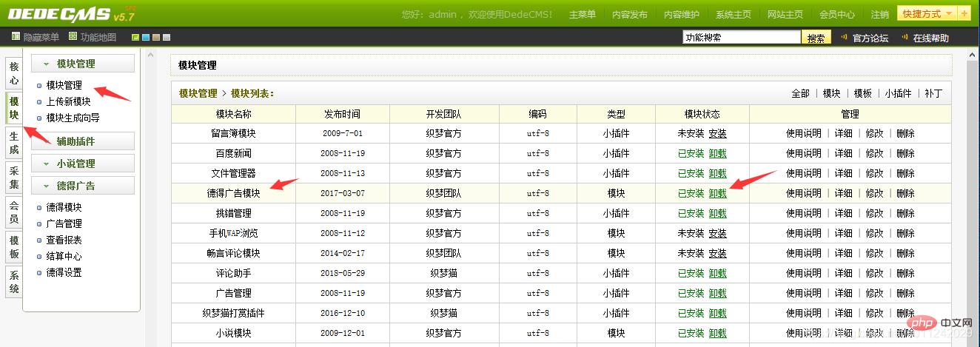The image size is (980, 347).
Task: Switch to the 模板 side tab
Action: click(14, 247)
